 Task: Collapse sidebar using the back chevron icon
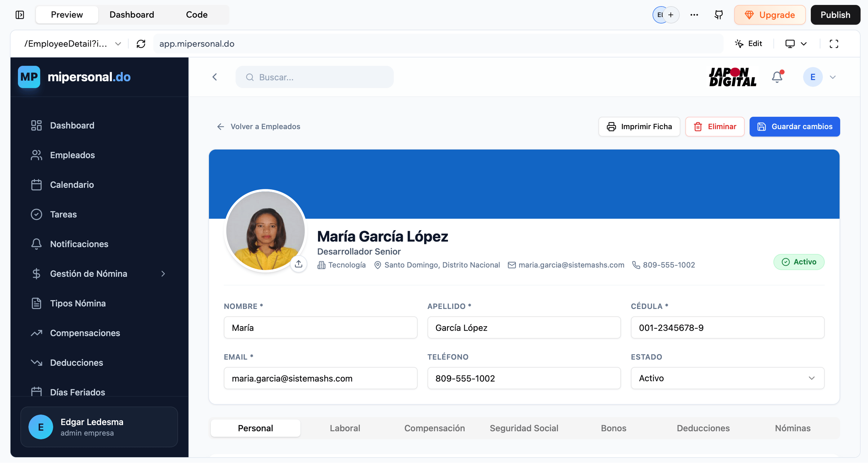pyautogui.click(x=215, y=77)
